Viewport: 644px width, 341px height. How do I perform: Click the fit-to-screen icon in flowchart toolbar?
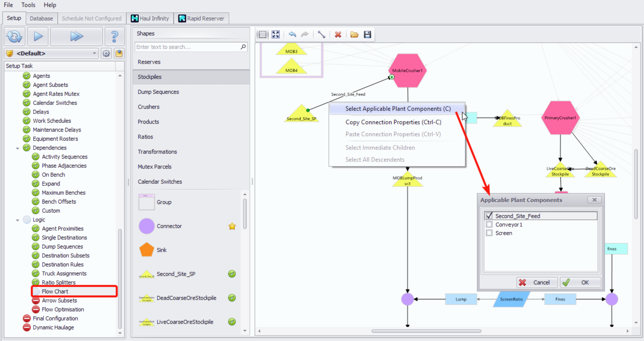276,35
